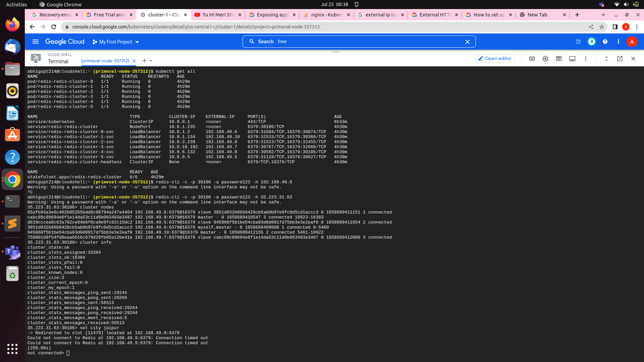Open the Firefox icon in dock
Viewport: 644px width, 362px height.
(x=12, y=24)
